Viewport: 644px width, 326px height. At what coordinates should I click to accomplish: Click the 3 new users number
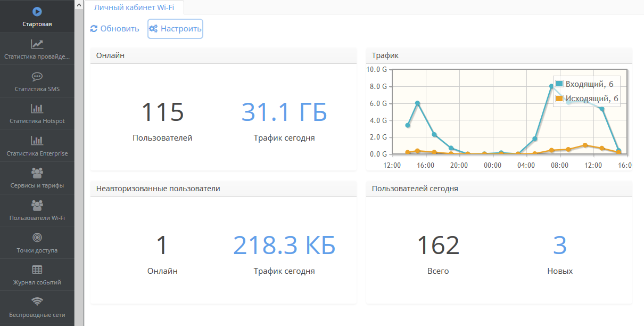[560, 246]
